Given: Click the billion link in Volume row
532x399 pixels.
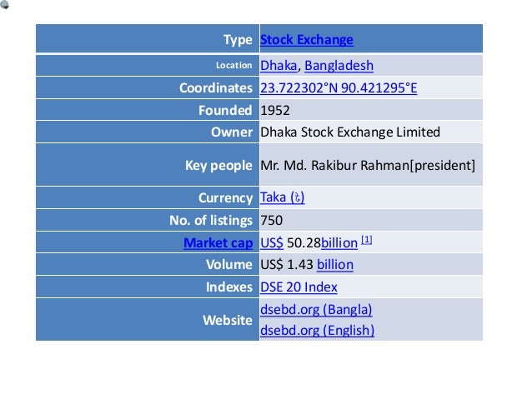Looking at the screenshot, I should pyautogui.click(x=335, y=264).
